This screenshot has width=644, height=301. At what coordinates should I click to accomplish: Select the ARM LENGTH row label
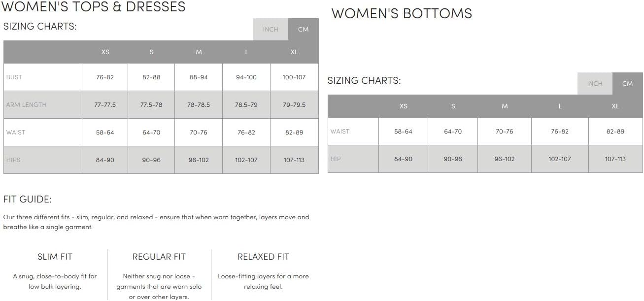[26, 105]
